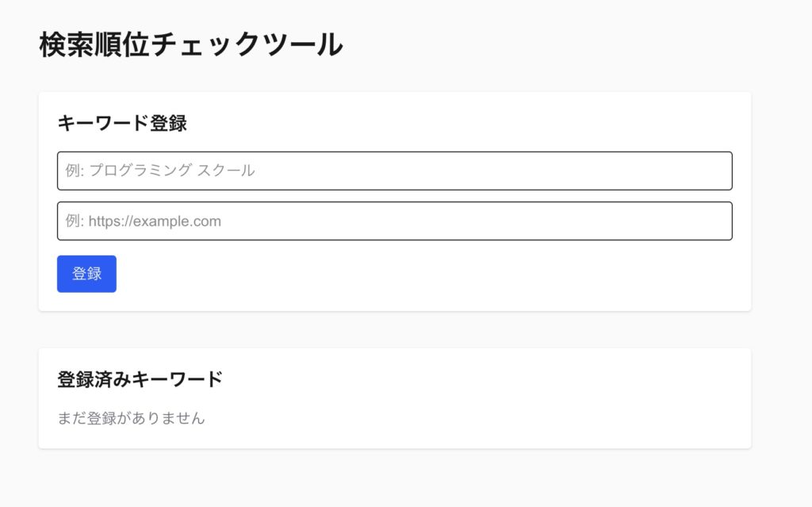Focus the field showing https://example.com placeholder
Image resolution: width=812 pixels, height=507 pixels.
476,221
